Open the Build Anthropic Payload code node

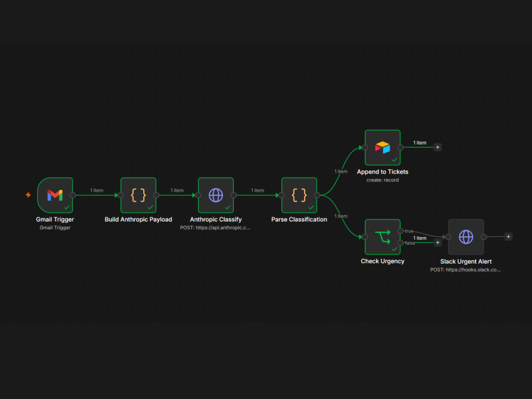[x=138, y=195]
